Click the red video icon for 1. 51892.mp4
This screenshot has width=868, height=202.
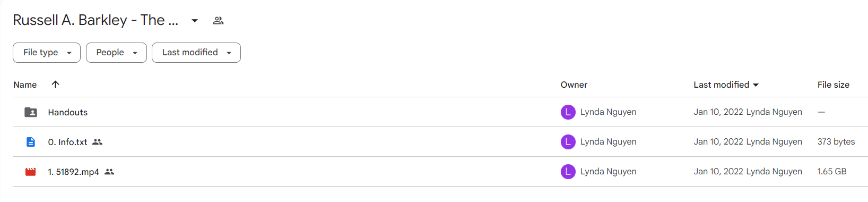[31, 172]
